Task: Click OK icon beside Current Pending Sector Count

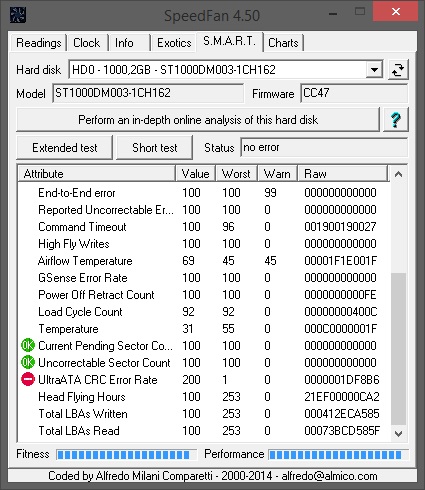Action: (28, 345)
